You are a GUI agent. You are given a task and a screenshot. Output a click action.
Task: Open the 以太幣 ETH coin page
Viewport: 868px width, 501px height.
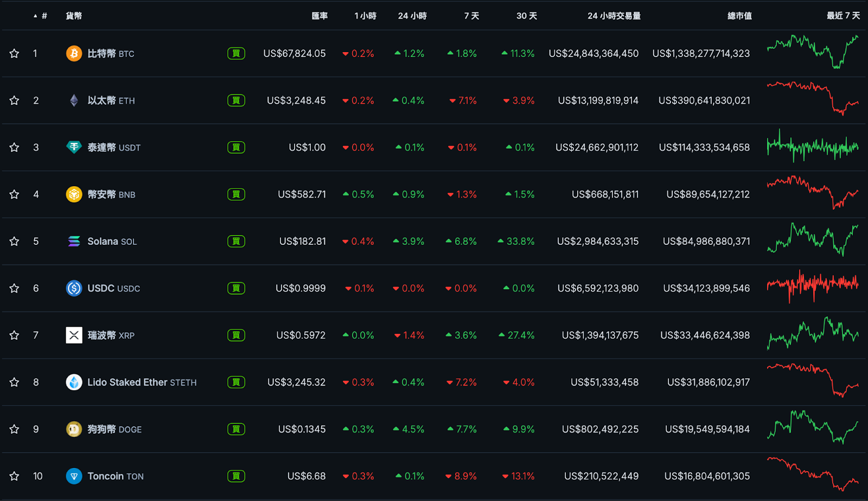[111, 100]
